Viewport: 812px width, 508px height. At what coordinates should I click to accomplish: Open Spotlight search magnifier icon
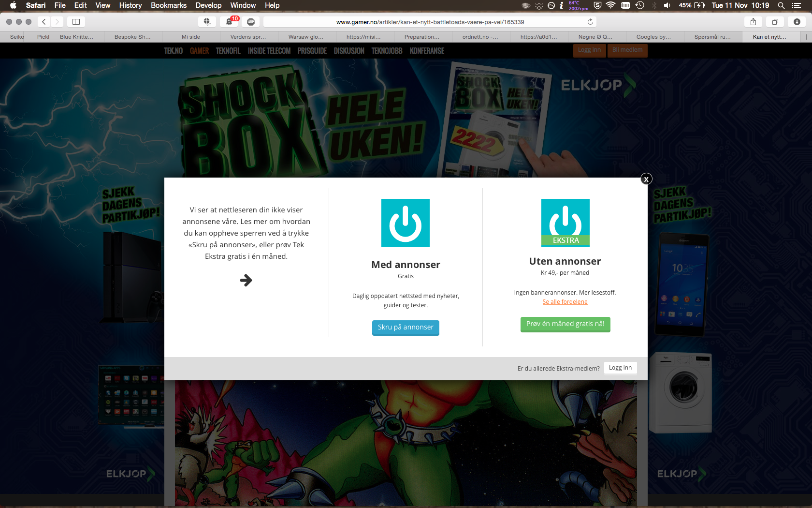point(781,5)
